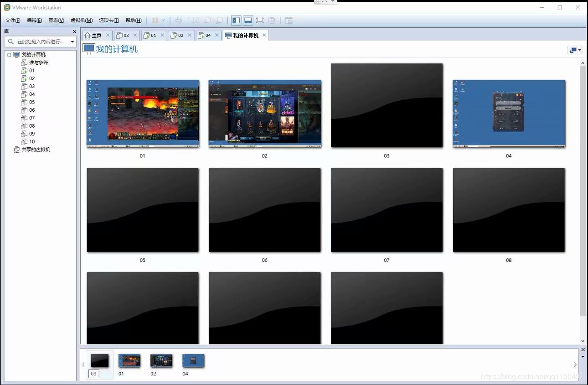588x385 pixels.
Task: Click the full screen mode toolbar icon
Action: pos(260,21)
